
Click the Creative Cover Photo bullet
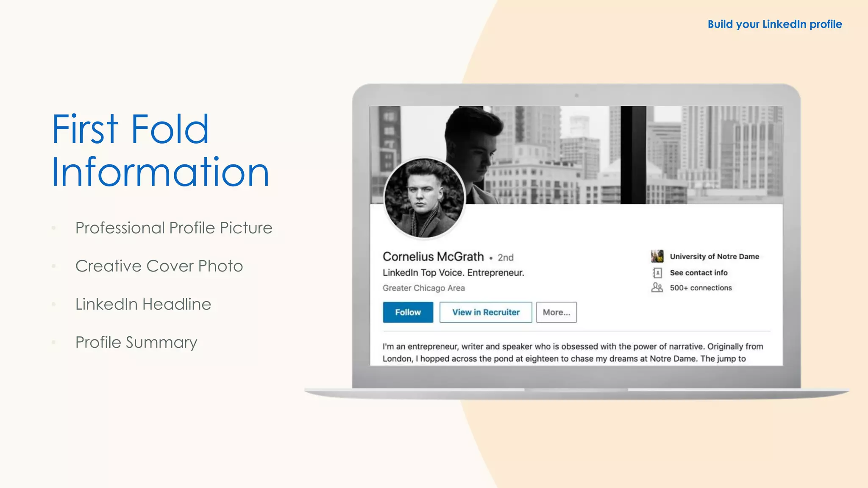pos(159,266)
